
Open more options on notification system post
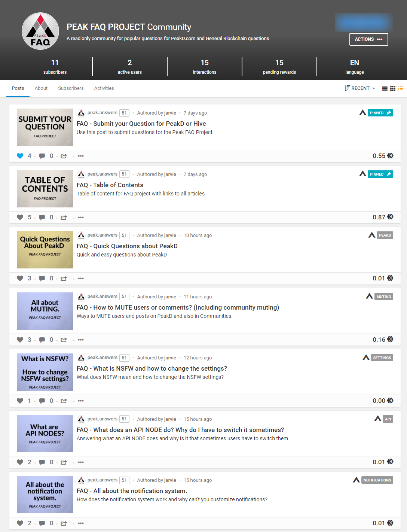(x=81, y=523)
